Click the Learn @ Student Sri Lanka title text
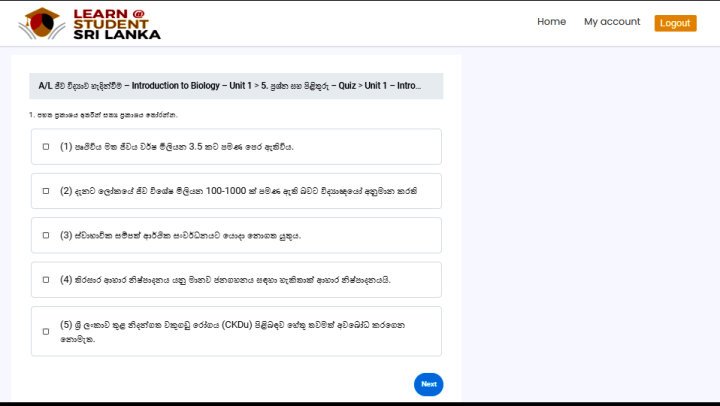 click(116, 24)
